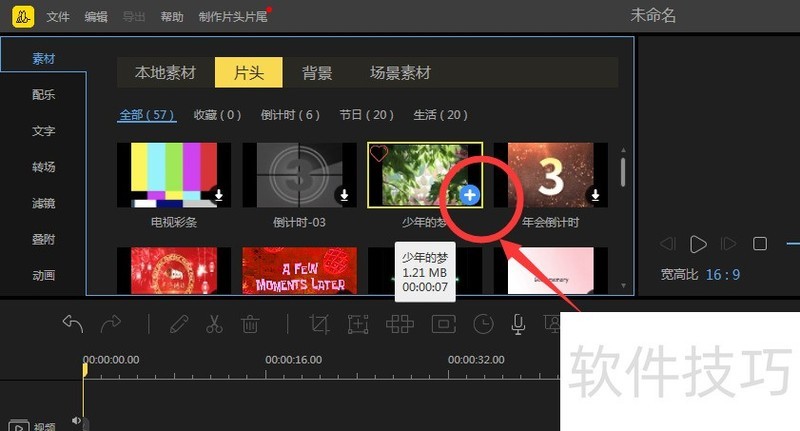Click the material list scrollbar thumb
800x431 pixels.
tap(624, 170)
